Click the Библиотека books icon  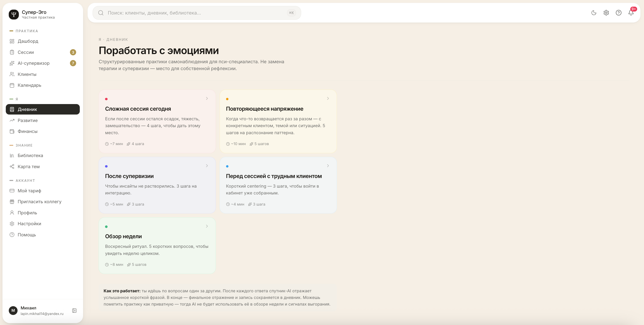[12, 156]
